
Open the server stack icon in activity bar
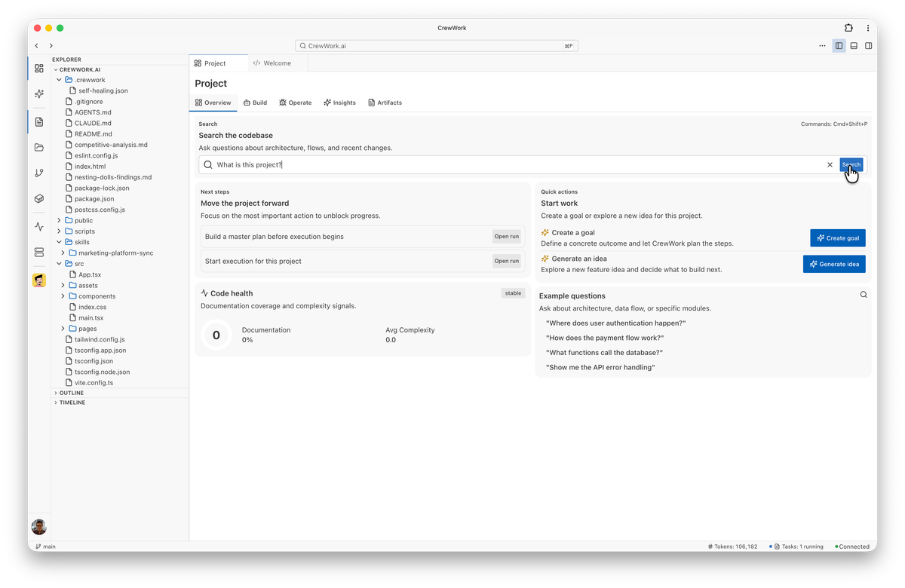tap(39, 253)
